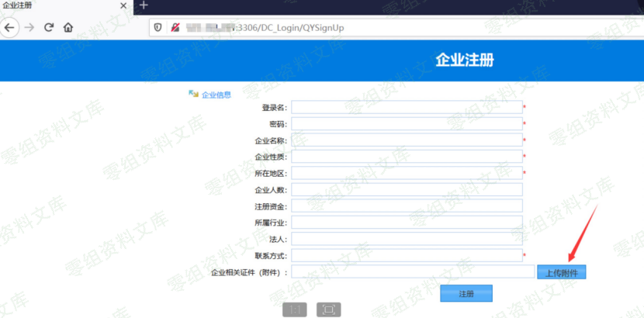Click the forward navigation arrow

click(x=29, y=27)
